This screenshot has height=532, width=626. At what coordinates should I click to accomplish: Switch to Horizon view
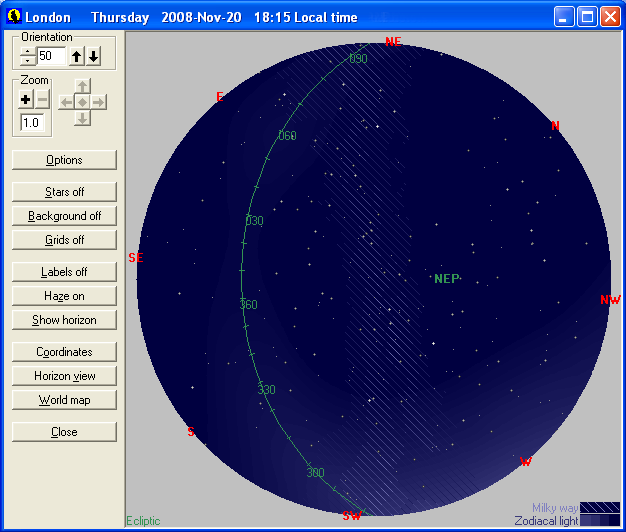click(64, 376)
